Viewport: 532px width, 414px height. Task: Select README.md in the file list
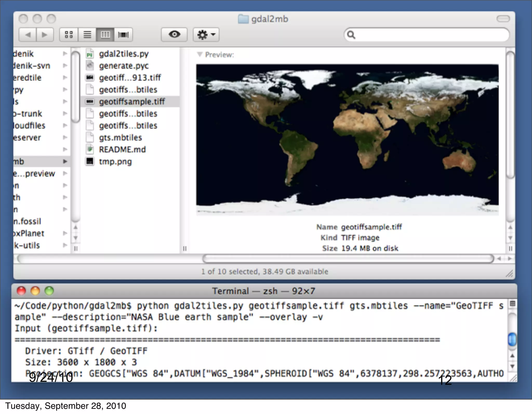122,149
